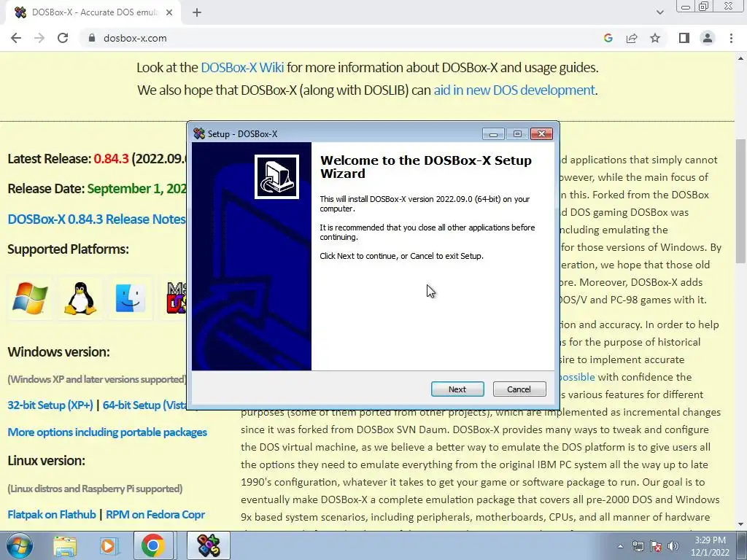
Task: Click the 'Welcome to the DOSBox-X Setup Wizard' heading
Action: point(425,167)
